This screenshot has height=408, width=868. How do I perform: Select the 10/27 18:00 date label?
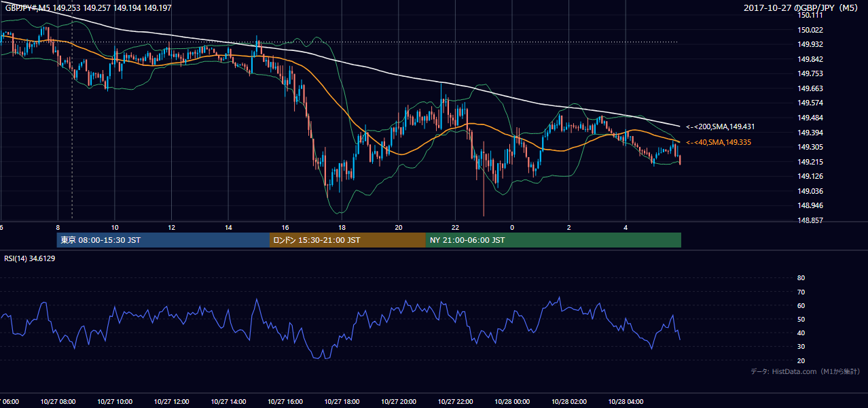click(x=342, y=402)
